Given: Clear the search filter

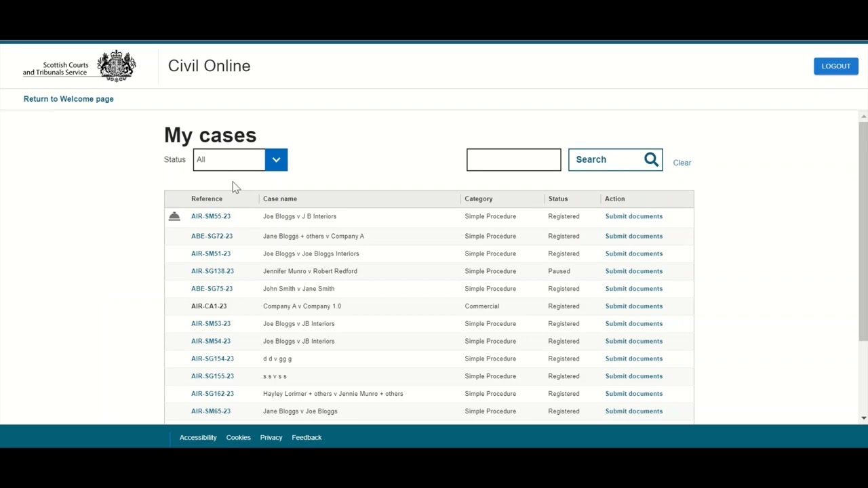Looking at the screenshot, I should 682,163.
